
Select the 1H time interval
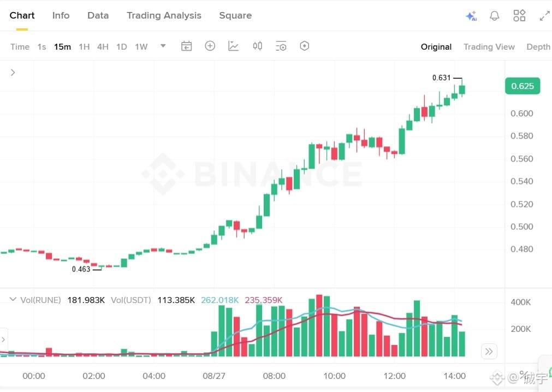pyautogui.click(x=84, y=47)
